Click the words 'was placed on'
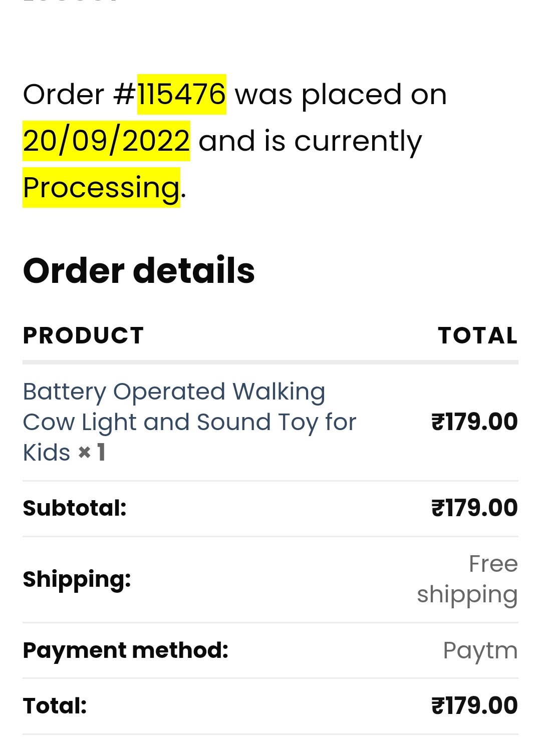541x756 pixels. 341,95
